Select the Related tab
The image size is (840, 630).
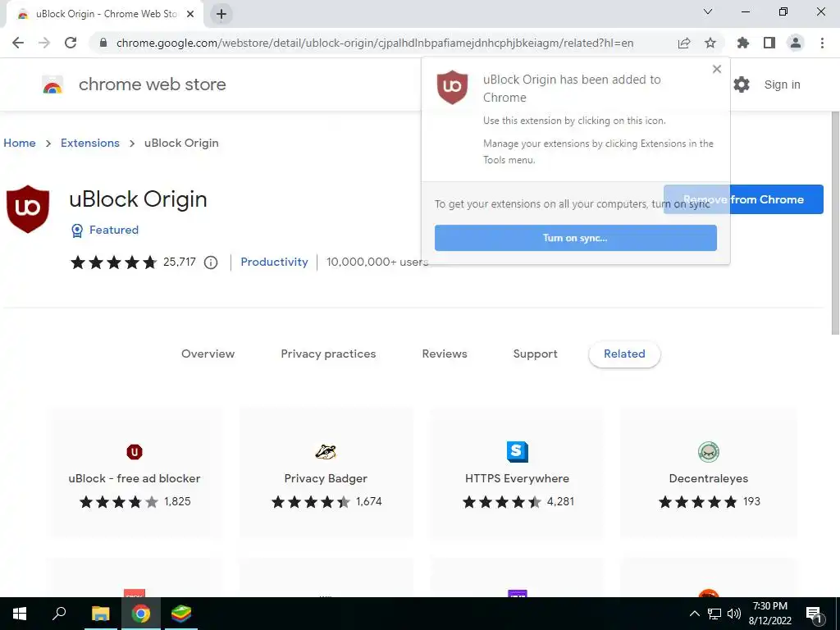click(624, 354)
